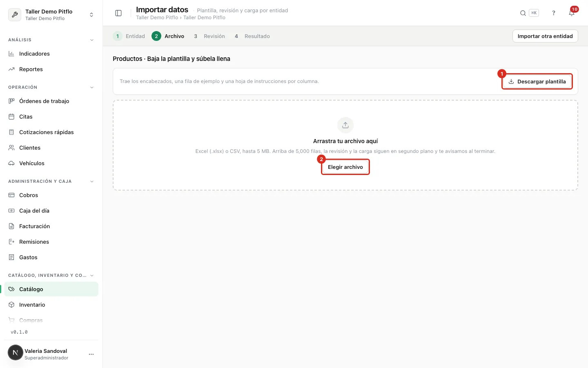Viewport: 588px width, 368px height.
Task: Click the Órdenes de trabajo board icon
Action: coord(11,101)
